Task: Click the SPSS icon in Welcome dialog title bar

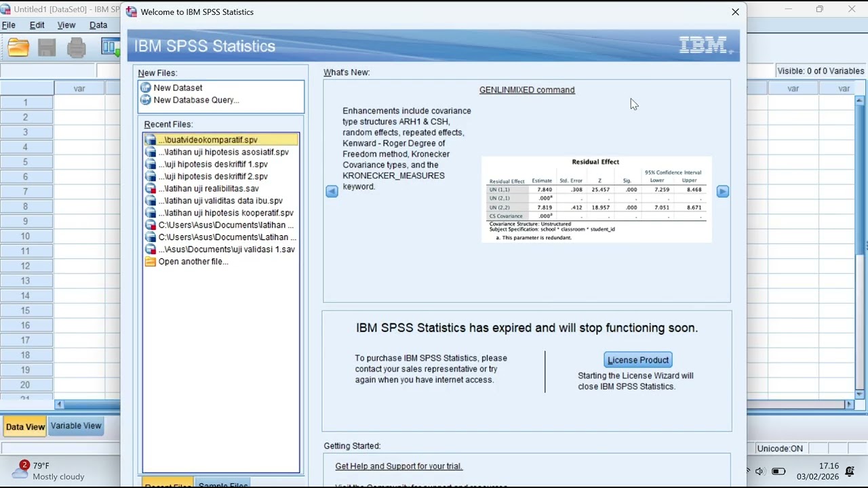Action: click(132, 12)
